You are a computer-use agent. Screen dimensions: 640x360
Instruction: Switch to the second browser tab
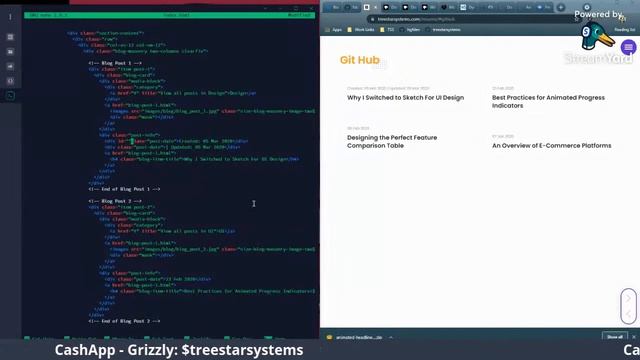pyautogui.click(x=351, y=7)
